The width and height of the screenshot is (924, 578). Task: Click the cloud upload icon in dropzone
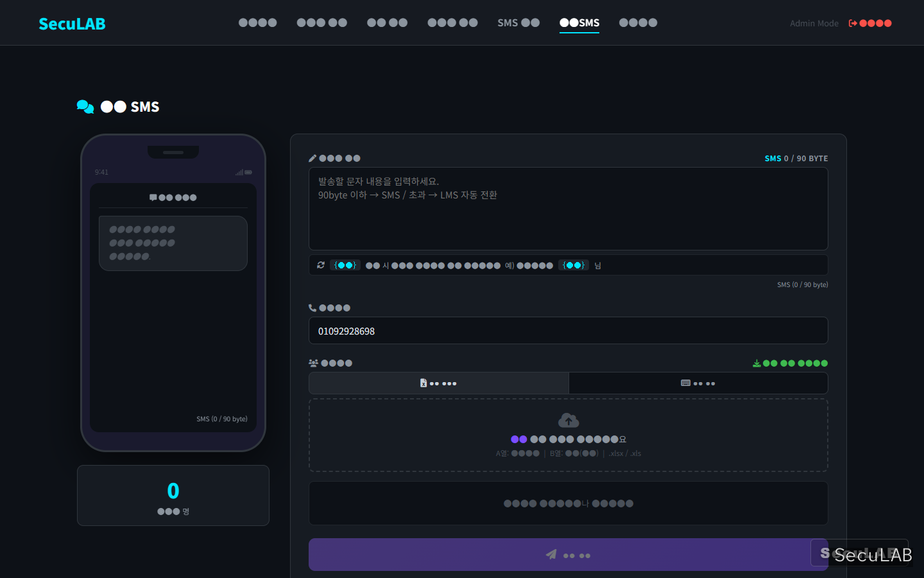point(569,421)
